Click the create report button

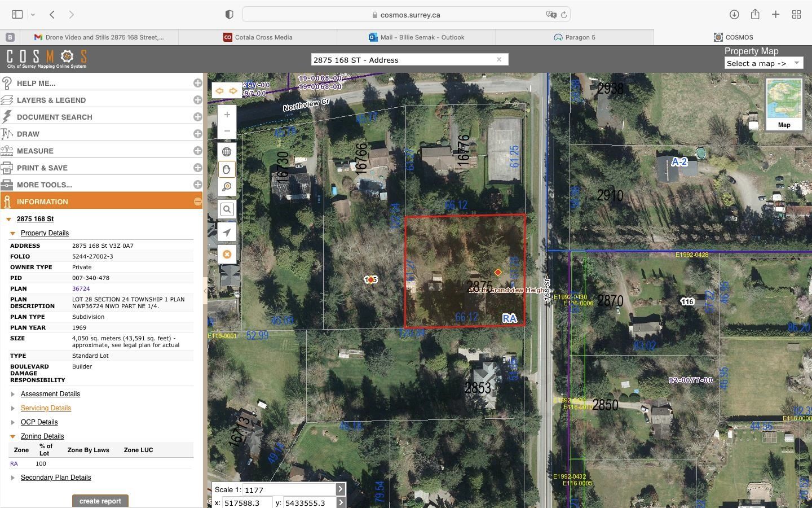tap(100, 501)
